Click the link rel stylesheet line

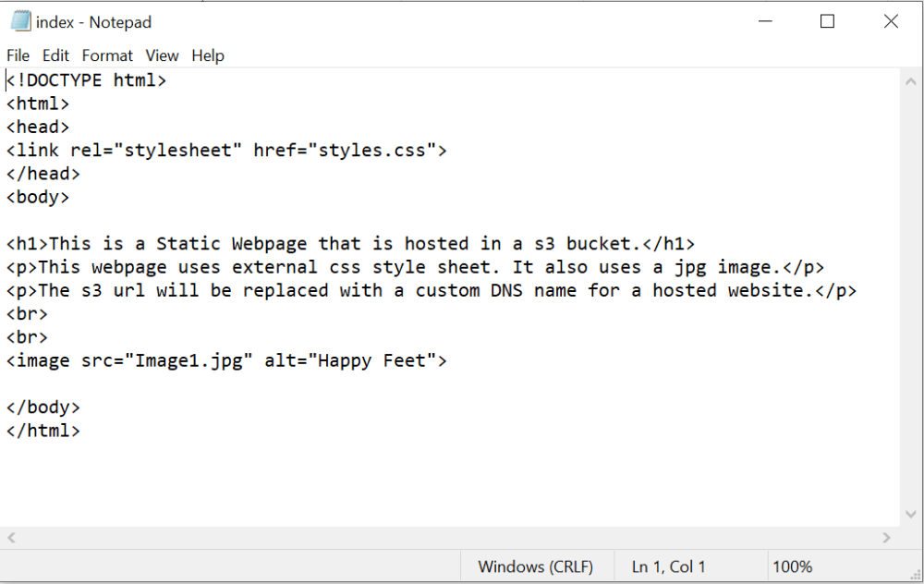(226, 150)
